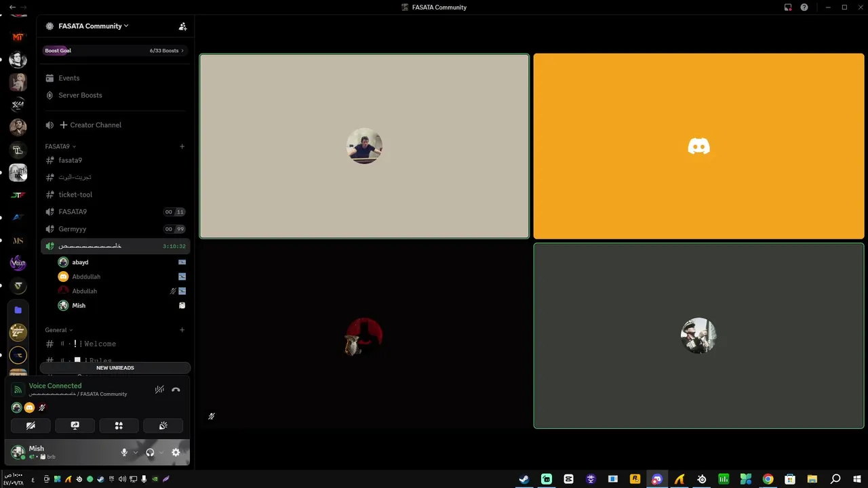Disconnect from the voice channel

pos(176,390)
